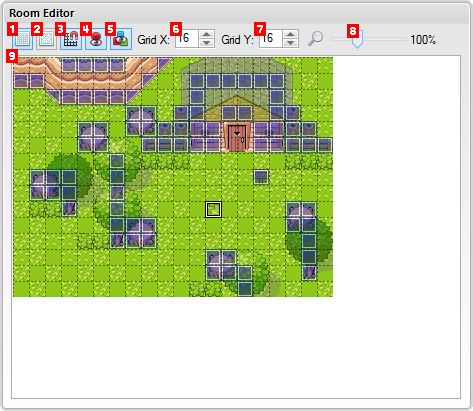
Task: Select the isolated sign object below the house
Action: (x=261, y=177)
